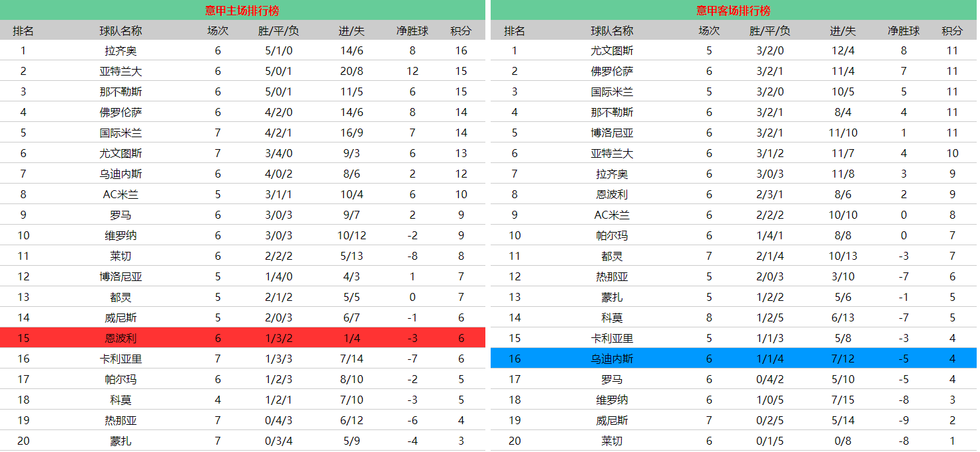Click 尤文图斯 in the away standings table
The height and width of the screenshot is (452, 980).
[x=612, y=50]
